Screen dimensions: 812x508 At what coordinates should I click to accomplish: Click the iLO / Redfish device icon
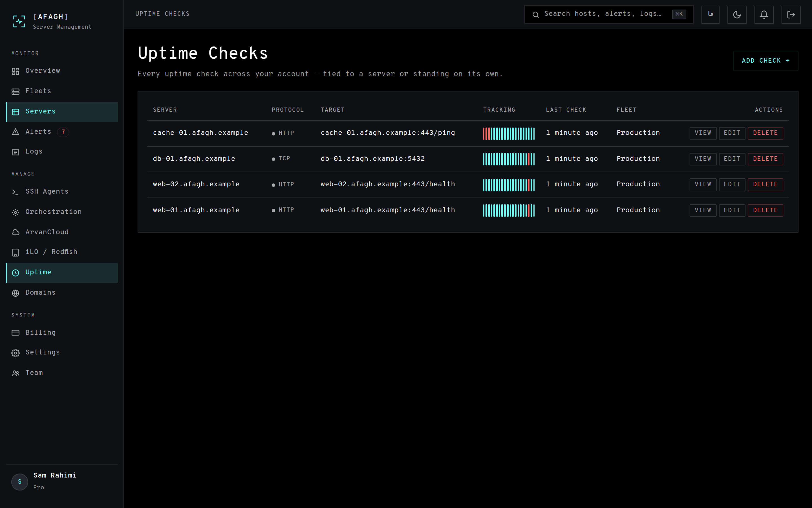tap(16, 252)
